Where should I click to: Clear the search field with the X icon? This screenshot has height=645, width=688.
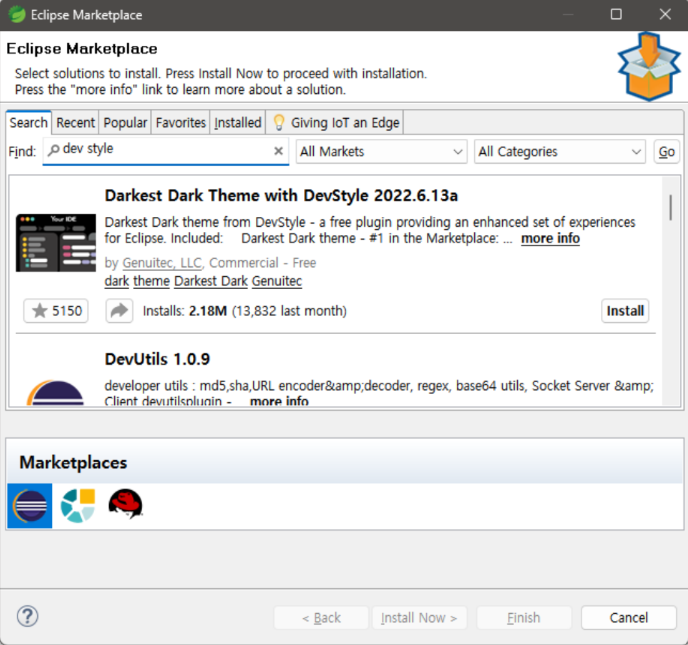tap(278, 151)
